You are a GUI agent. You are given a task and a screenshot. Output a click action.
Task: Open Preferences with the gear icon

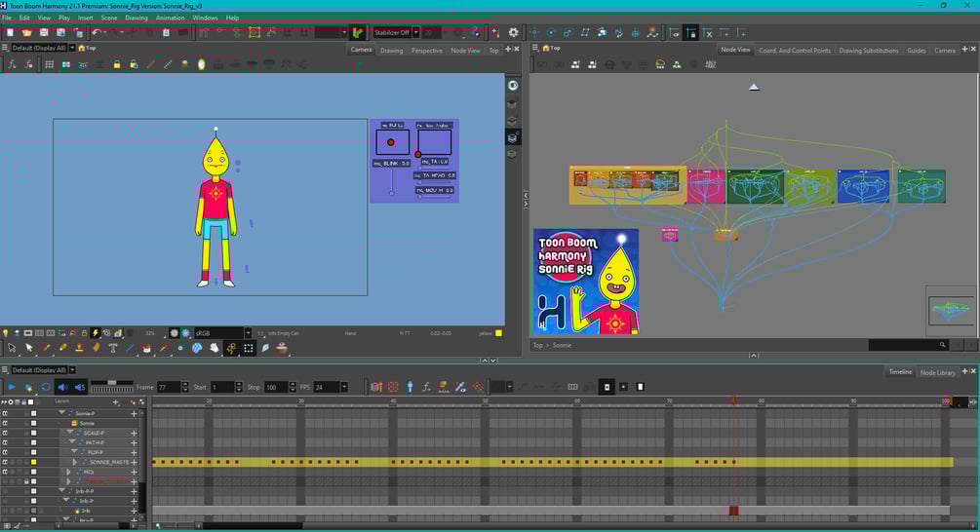pos(513,32)
